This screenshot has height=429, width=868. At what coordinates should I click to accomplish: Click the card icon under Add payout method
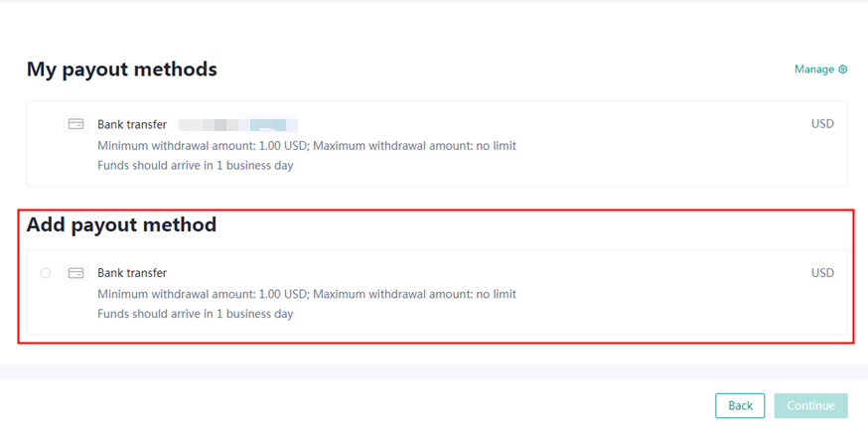(x=75, y=273)
